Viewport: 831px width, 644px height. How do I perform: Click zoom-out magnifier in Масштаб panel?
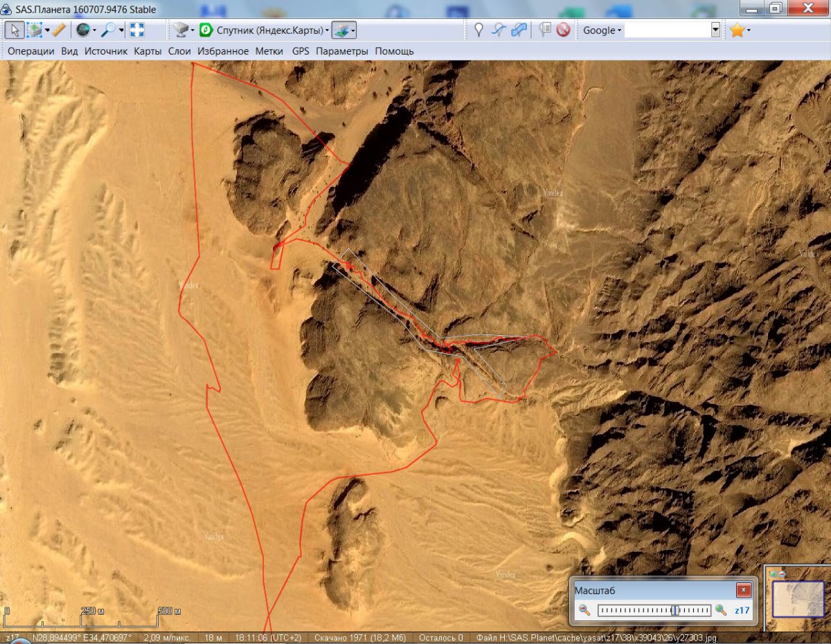click(585, 610)
